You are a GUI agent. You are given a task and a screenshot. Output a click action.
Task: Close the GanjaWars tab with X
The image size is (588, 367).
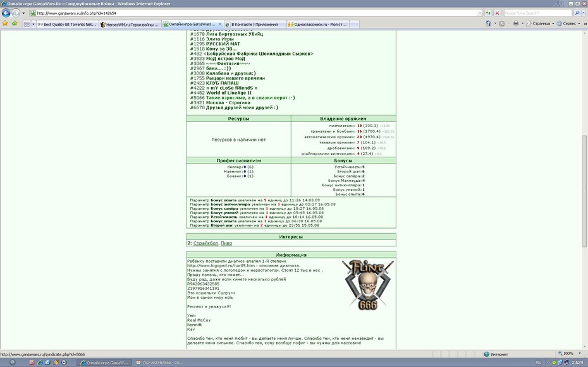pyautogui.click(x=221, y=24)
